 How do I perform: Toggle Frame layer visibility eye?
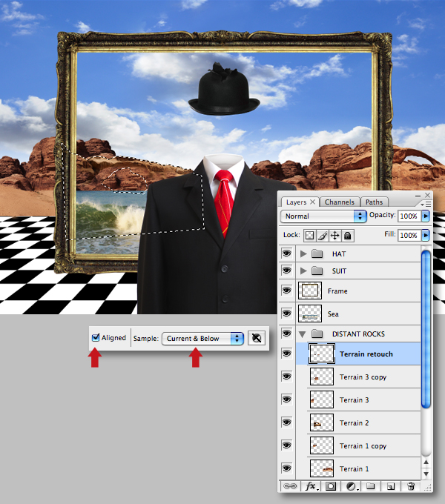point(286,291)
